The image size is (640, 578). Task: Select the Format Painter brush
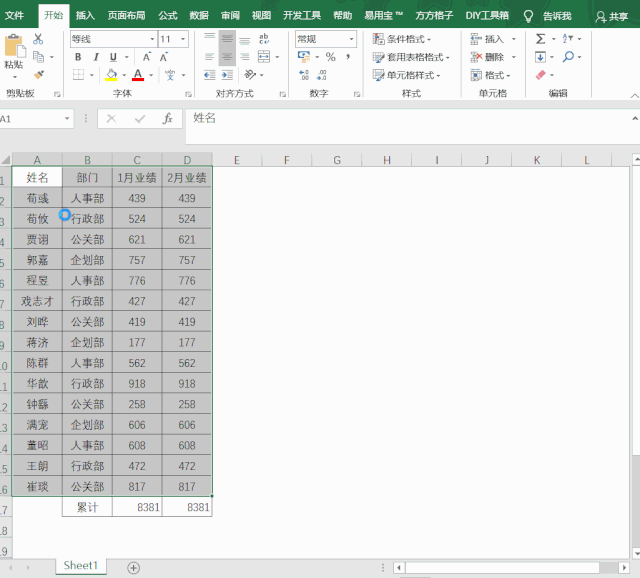(x=39, y=75)
